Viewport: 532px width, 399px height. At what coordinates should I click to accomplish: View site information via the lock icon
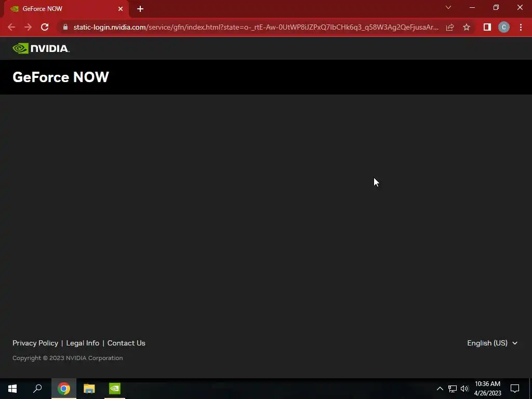point(65,27)
